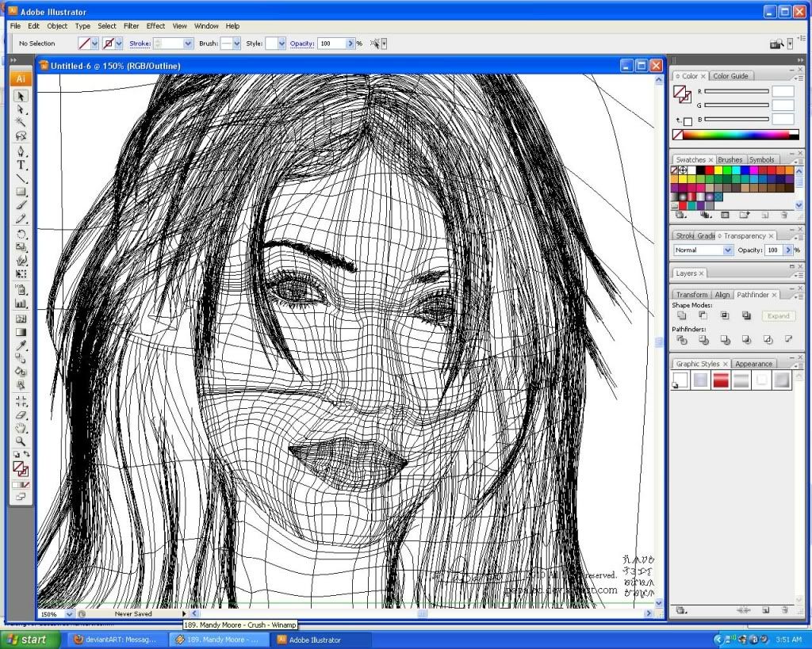Click the Expand button in Pathfinder
Viewport: 812px width, 649px height.
click(779, 315)
